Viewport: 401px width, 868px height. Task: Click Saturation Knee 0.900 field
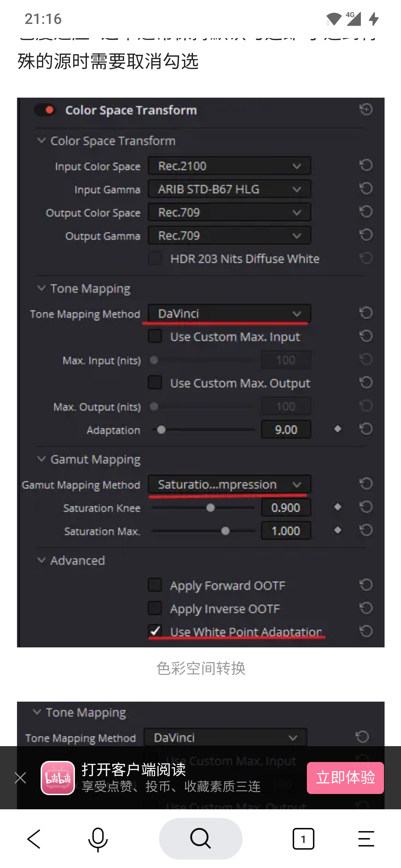click(286, 507)
